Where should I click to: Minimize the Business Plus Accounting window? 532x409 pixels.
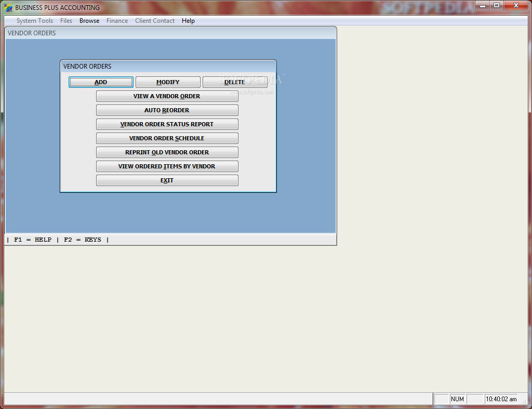483,5
